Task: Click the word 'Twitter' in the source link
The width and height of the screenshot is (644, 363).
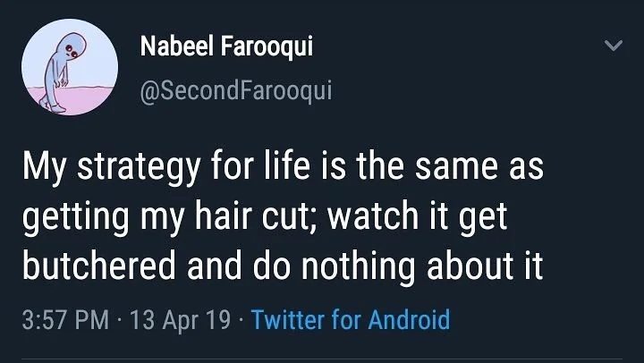Action: point(287,319)
